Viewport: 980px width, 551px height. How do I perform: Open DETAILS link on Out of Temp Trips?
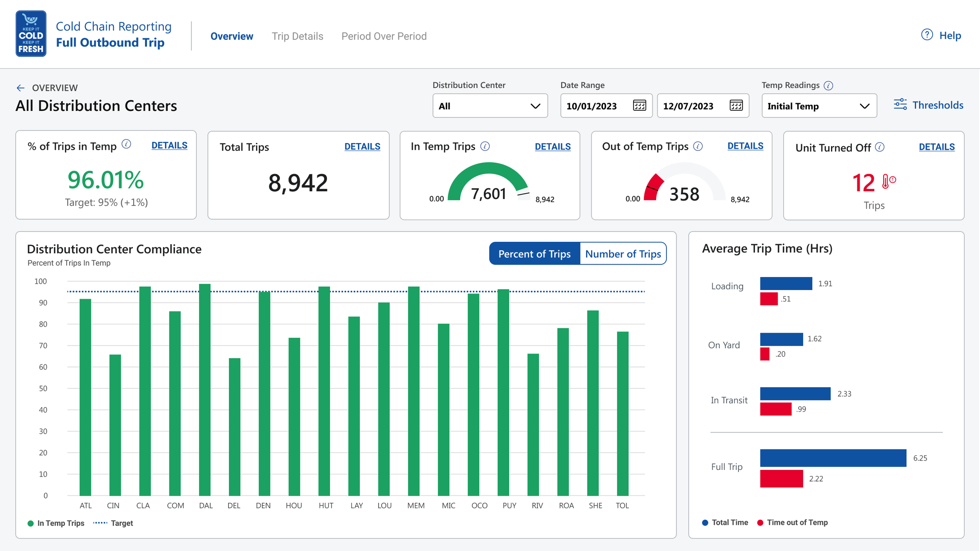(745, 146)
